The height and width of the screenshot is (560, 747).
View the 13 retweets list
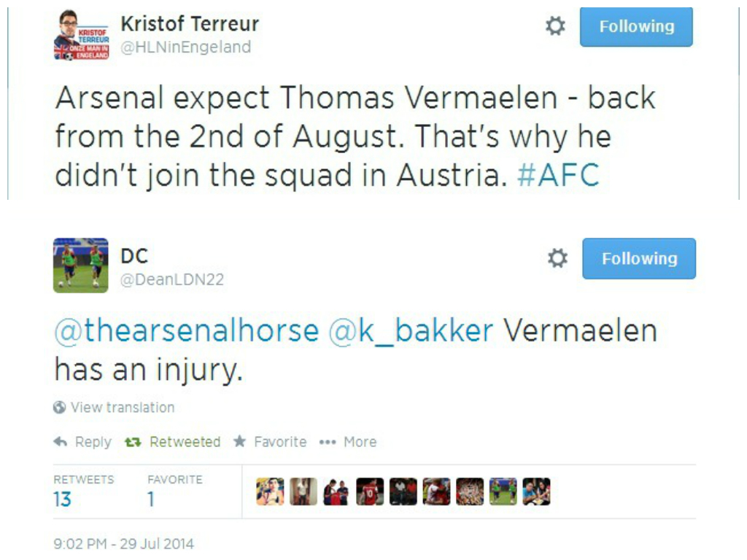click(x=62, y=499)
